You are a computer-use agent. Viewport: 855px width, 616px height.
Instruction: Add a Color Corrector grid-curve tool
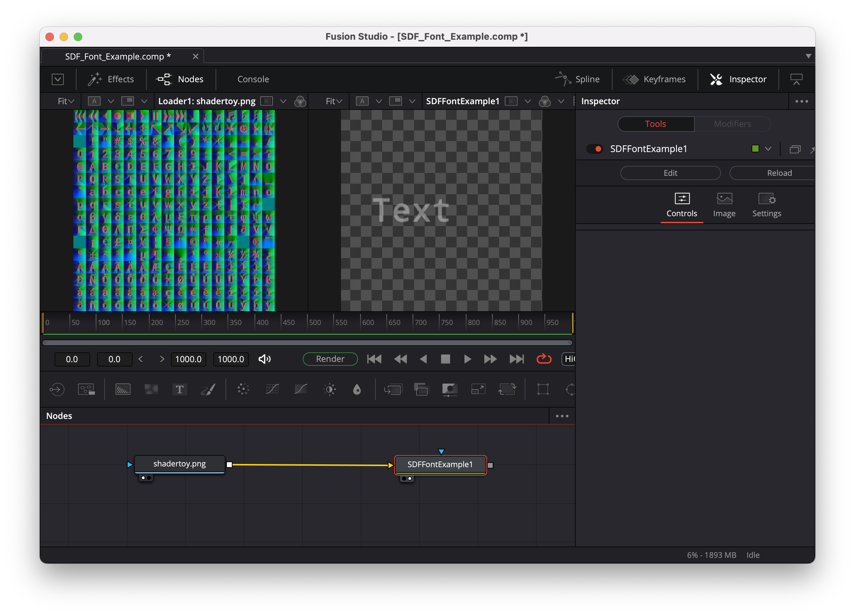[x=272, y=390]
